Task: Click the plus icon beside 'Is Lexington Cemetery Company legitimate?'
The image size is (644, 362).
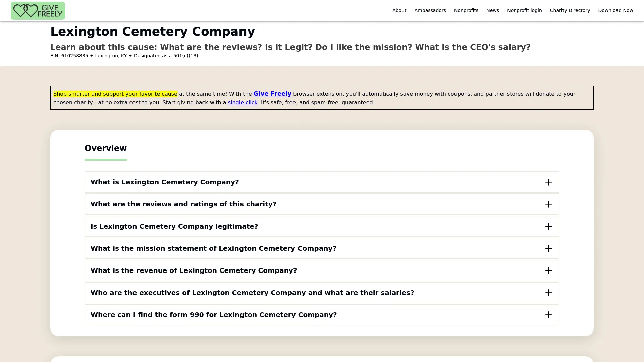Action: coord(549,226)
